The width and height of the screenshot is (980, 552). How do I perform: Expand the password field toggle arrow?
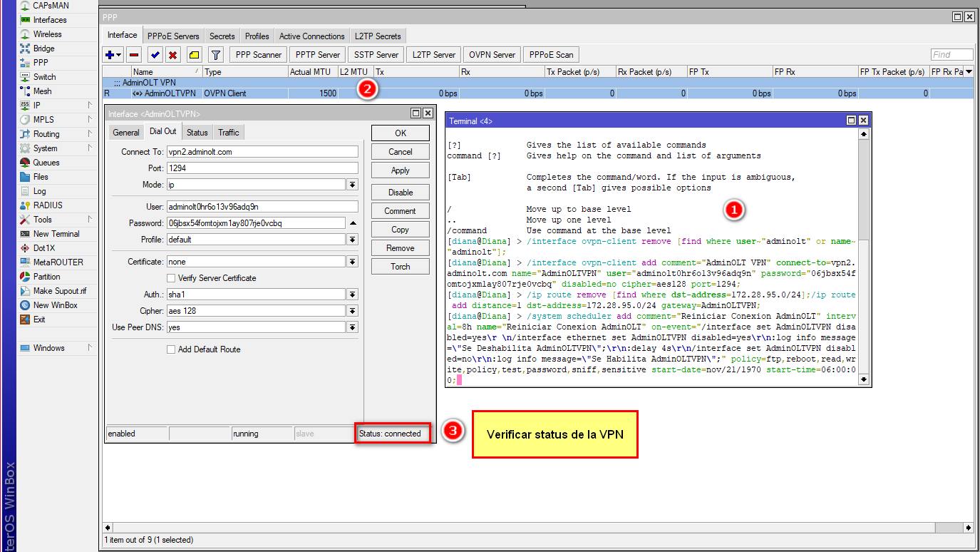[x=352, y=223]
